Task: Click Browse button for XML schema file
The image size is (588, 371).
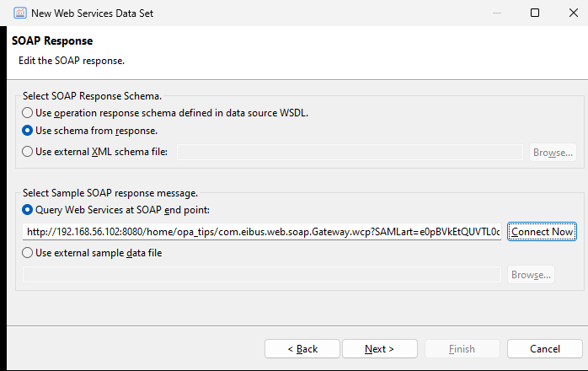Action: 553,153
